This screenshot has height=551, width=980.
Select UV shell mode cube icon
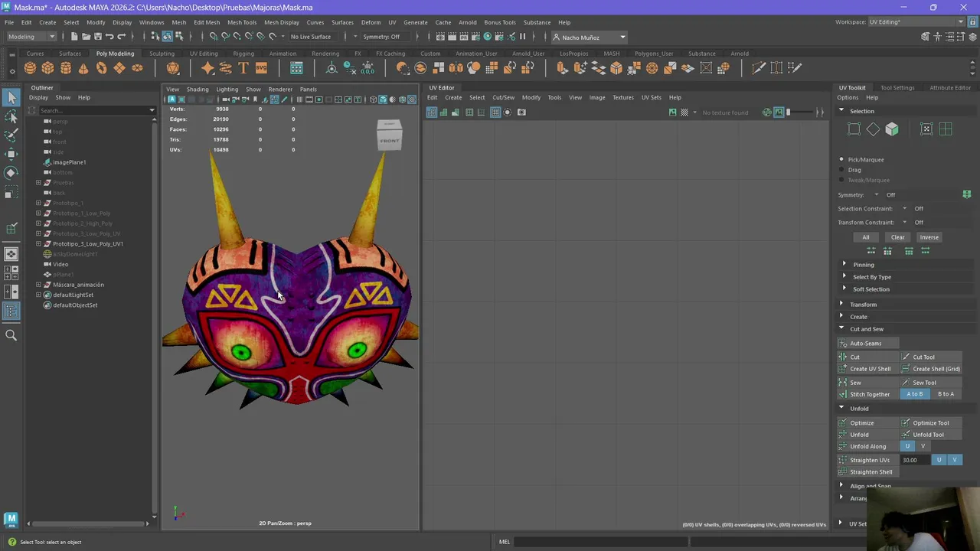892,129
